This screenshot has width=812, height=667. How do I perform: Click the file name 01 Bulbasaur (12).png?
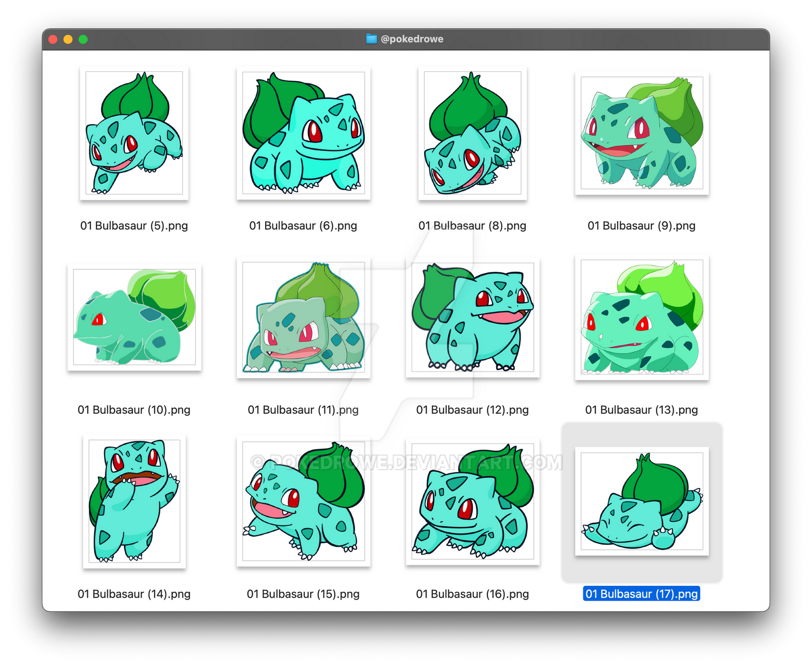coord(472,410)
